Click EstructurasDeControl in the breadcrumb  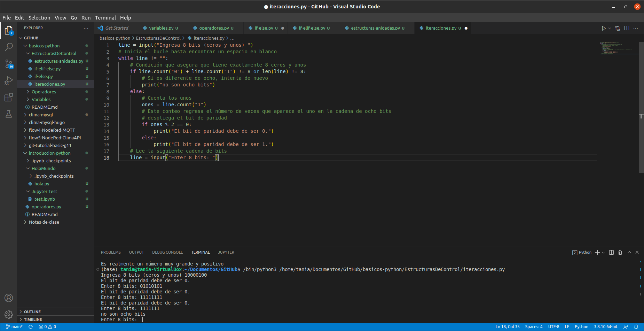[158, 38]
